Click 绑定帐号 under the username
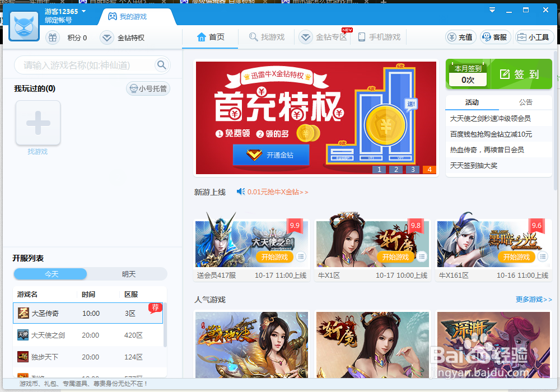 click(58, 20)
